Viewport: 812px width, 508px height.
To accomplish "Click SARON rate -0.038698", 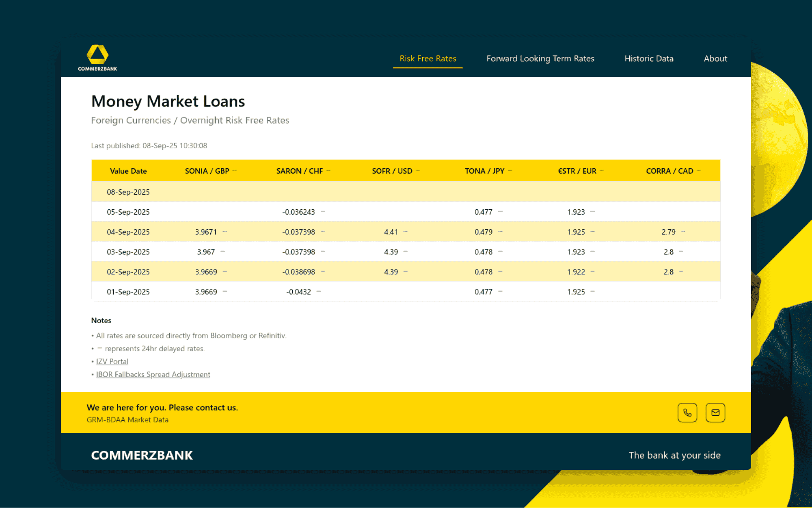I will click(299, 272).
